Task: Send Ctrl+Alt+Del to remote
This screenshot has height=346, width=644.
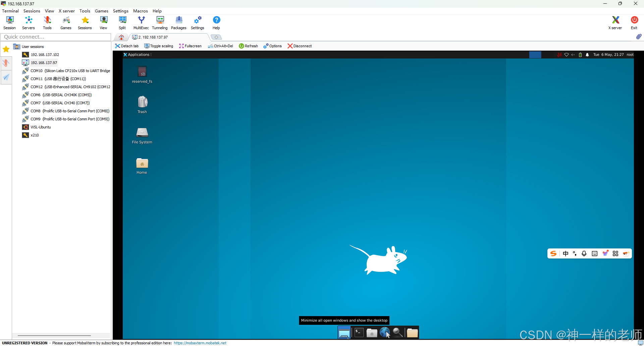Action: pyautogui.click(x=220, y=46)
